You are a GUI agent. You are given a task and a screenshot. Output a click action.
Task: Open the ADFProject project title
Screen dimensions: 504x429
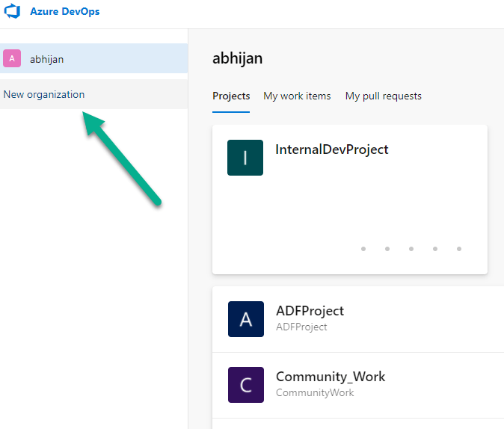pyautogui.click(x=310, y=311)
